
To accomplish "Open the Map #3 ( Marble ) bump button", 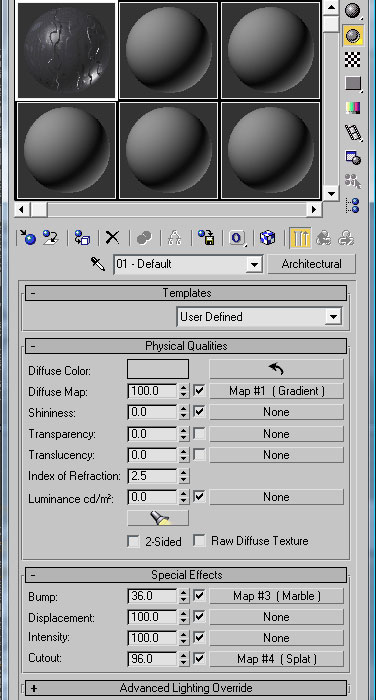I will tap(276, 596).
